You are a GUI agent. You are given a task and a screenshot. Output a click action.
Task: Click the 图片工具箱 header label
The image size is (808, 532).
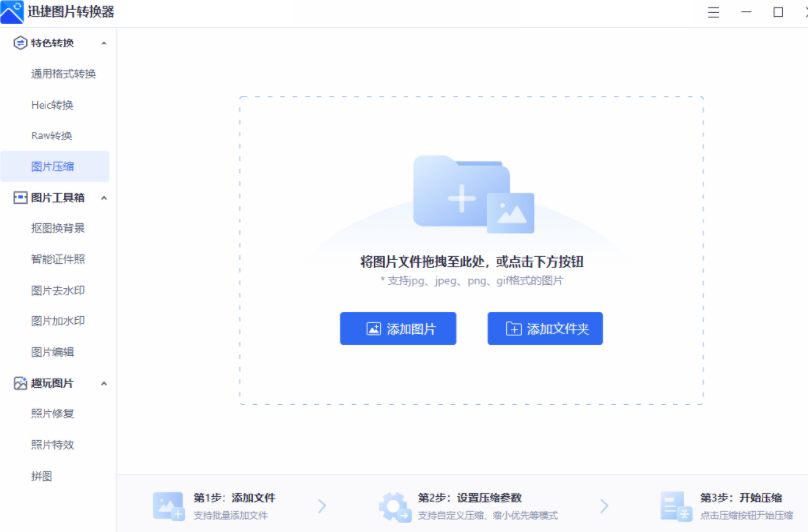pos(57,197)
